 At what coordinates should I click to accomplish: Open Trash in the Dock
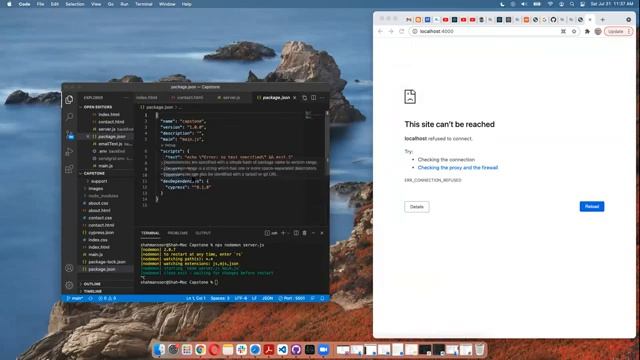pyautogui.click(x=480, y=349)
